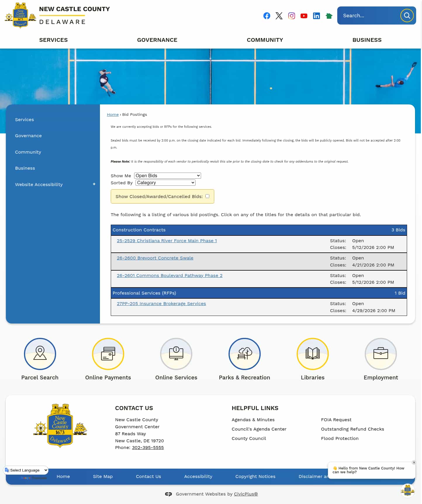Screen dimensions: 422x504
Task: Open 26-2600 Brevoort Concrete Swale bid
Action: point(155,258)
